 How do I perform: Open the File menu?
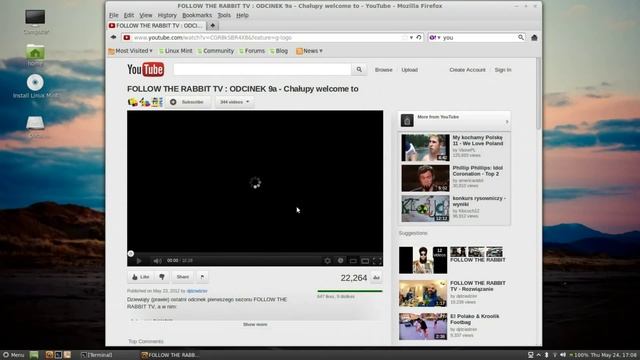(x=113, y=15)
